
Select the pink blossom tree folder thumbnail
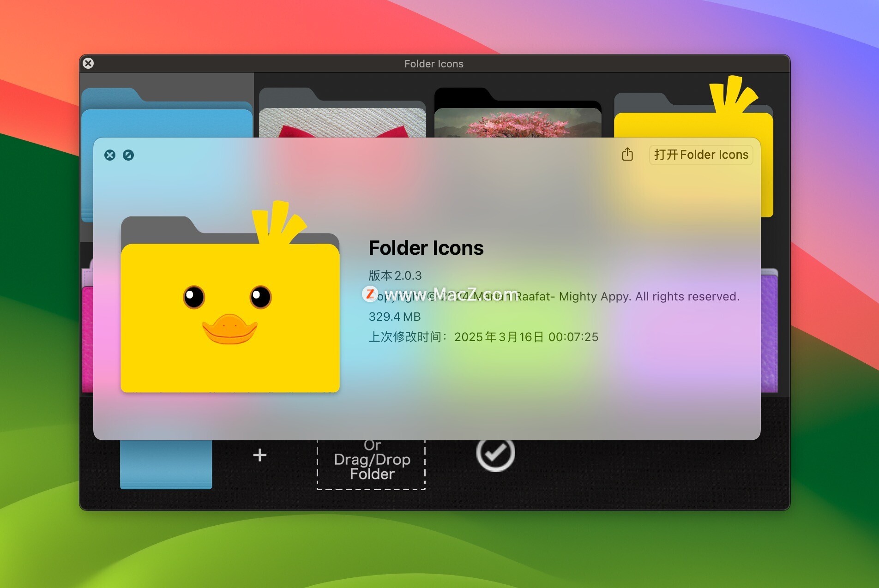click(x=518, y=112)
